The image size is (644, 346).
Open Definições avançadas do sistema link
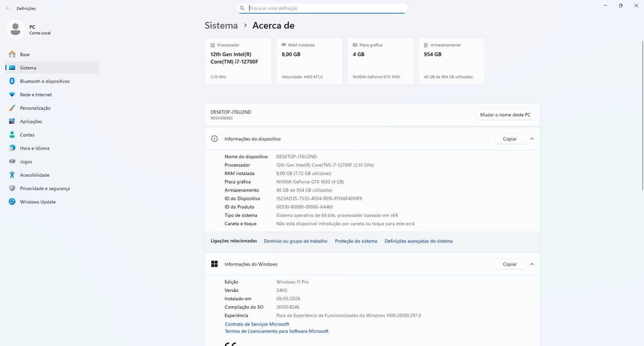coord(419,241)
